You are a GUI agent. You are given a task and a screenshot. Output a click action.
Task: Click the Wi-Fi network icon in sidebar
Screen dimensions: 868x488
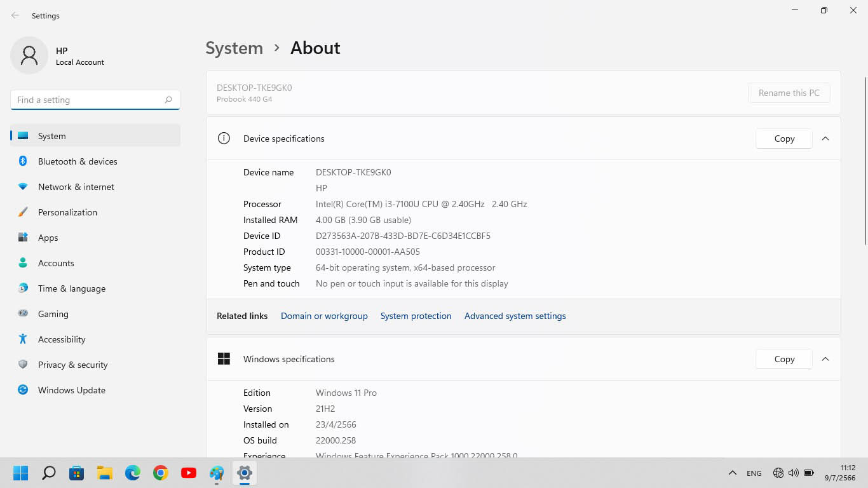point(23,187)
